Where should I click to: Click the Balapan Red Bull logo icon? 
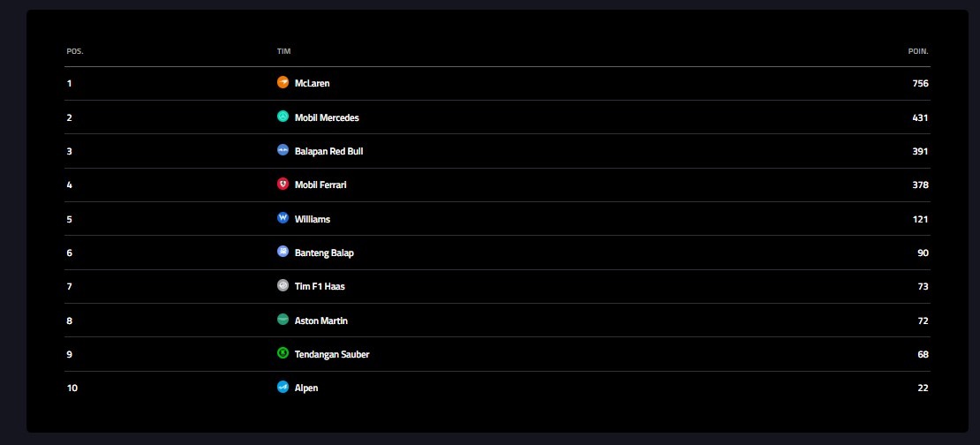283,150
